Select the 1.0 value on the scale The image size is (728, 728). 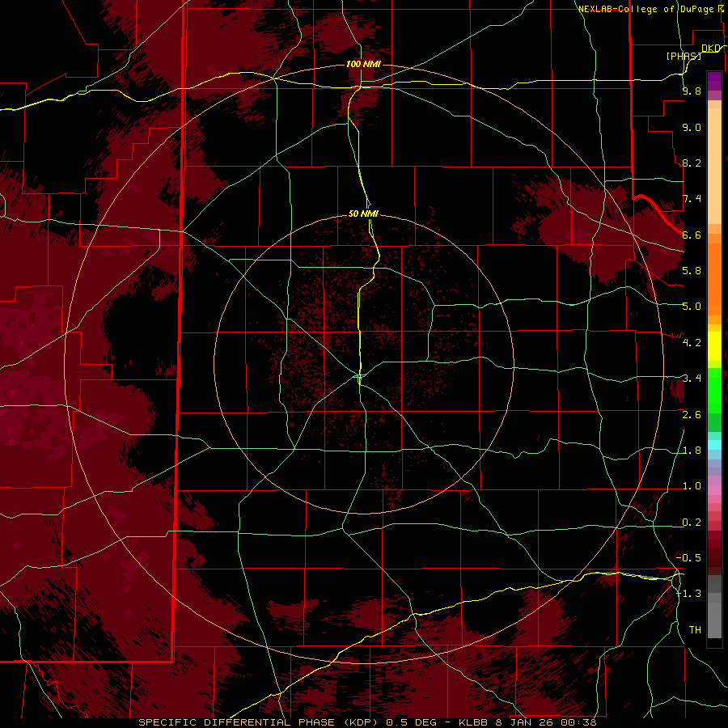tap(692, 486)
